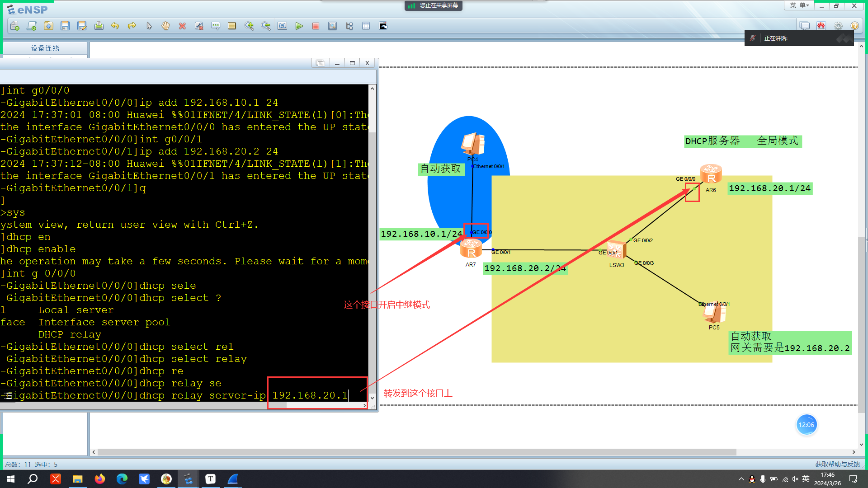Open the 菜单 menu in the title bar
Image resolution: width=868 pixels, height=488 pixels.
click(x=798, y=5)
